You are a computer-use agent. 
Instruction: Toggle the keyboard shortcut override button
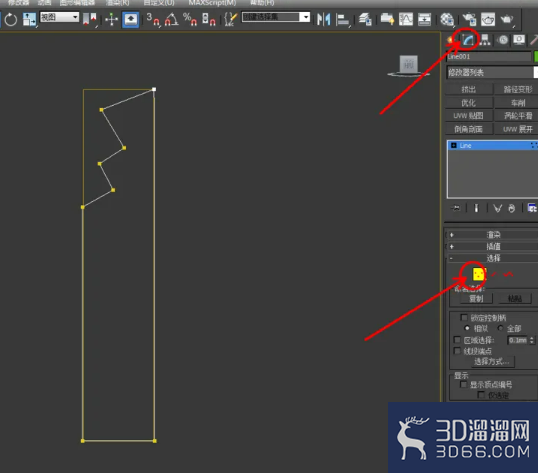(x=130, y=19)
